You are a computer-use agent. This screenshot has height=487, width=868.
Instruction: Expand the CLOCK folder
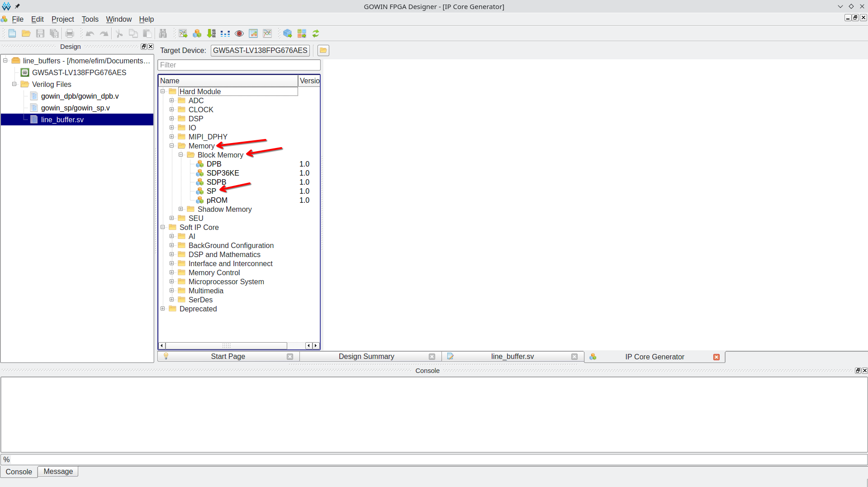[172, 110]
